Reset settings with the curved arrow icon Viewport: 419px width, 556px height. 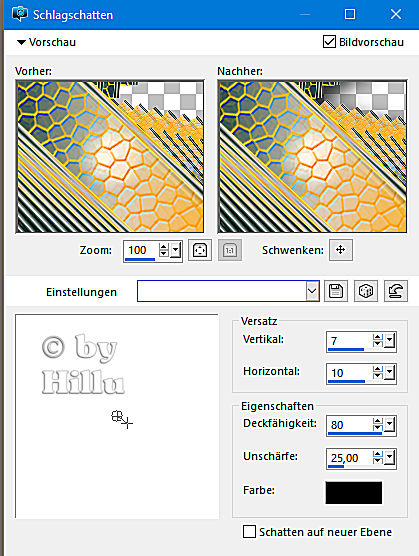[x=396, y=291]
